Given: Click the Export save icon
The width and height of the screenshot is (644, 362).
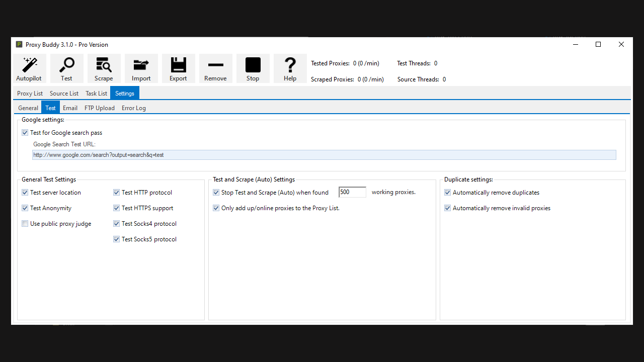Looking at the screenshot, I should click(x=178, y=65).
